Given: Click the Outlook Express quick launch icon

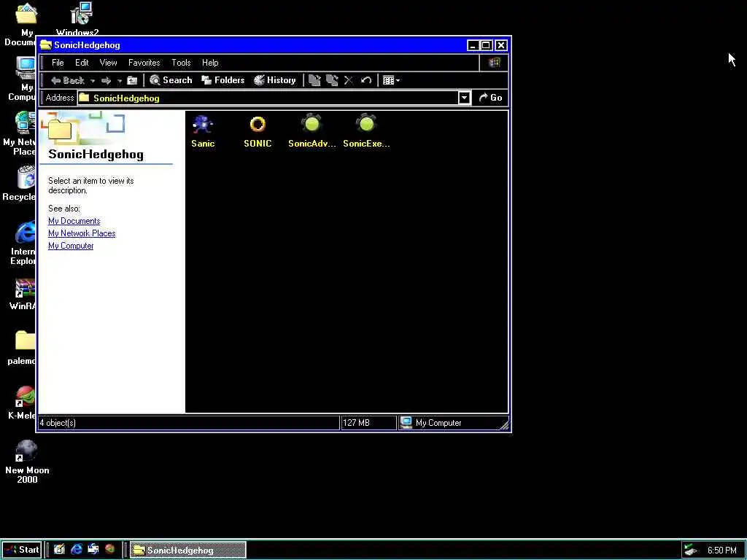Looking at the screenshot, I should [93, 550].
